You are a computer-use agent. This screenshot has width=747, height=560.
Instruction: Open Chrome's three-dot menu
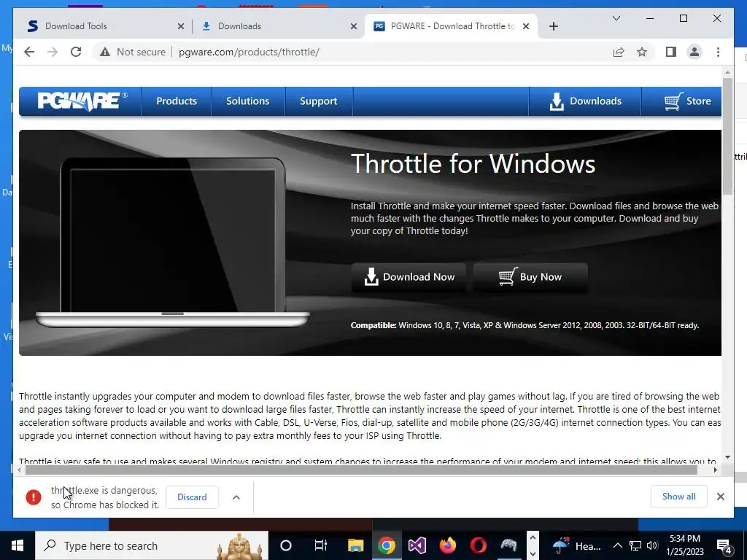tap(718, 52)
